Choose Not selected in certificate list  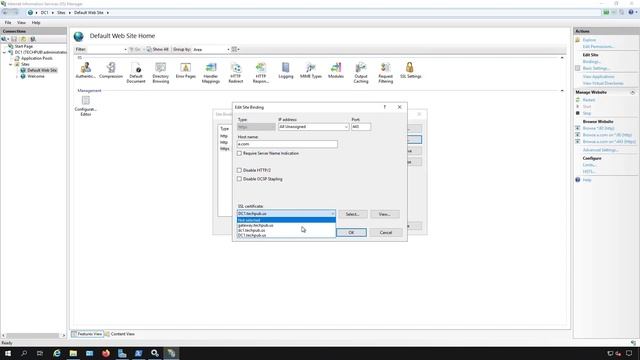point(286,220)
